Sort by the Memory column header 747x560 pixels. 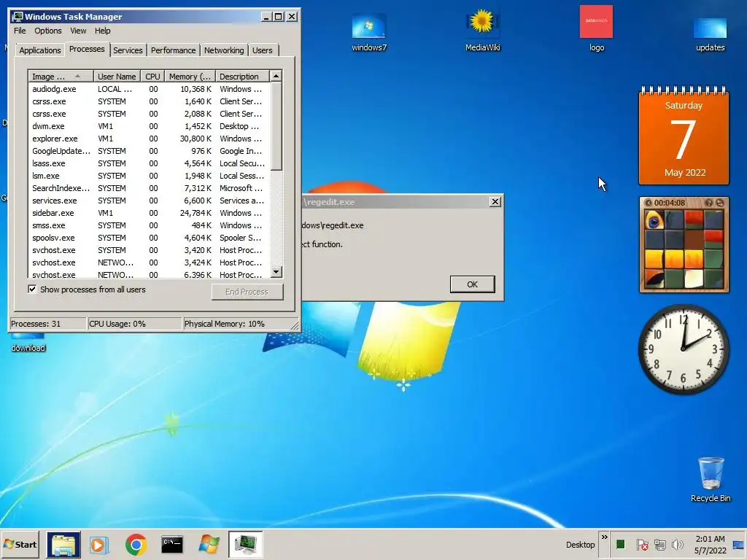[x=190, y=76]
